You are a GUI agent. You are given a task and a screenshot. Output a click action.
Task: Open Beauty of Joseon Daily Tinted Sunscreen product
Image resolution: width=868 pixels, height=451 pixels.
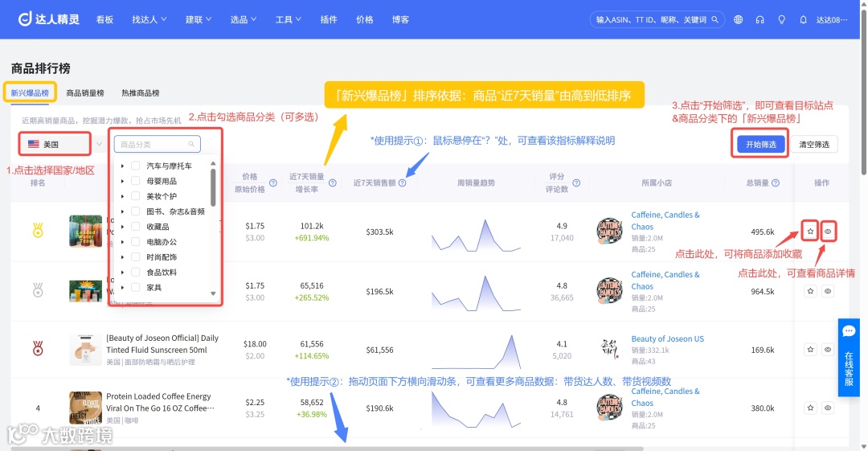coord(162,343)
